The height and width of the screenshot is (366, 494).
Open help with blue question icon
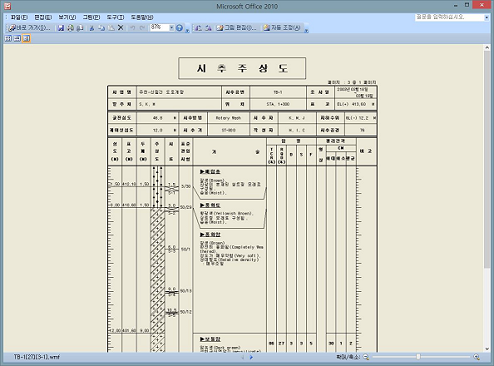click(179, 28)
